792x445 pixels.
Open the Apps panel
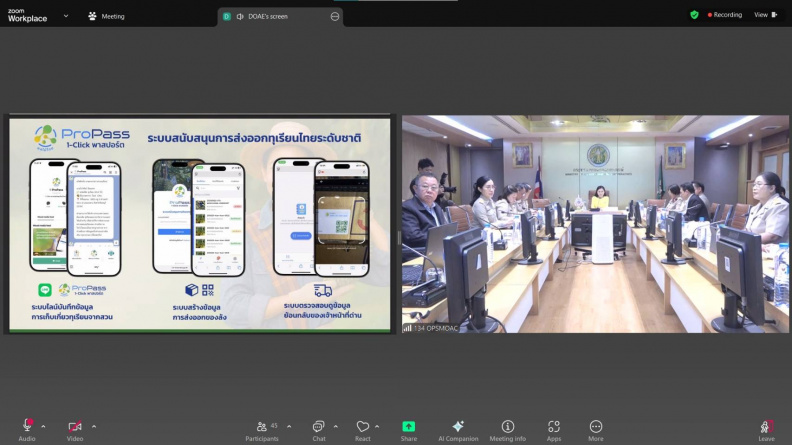point(554,431)
